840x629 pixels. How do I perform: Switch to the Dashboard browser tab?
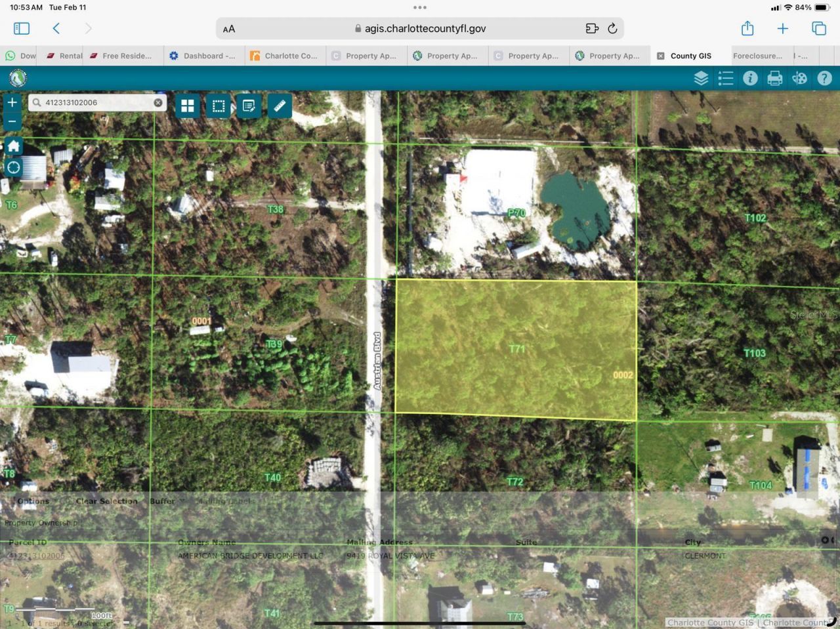[x=203, y=56]
